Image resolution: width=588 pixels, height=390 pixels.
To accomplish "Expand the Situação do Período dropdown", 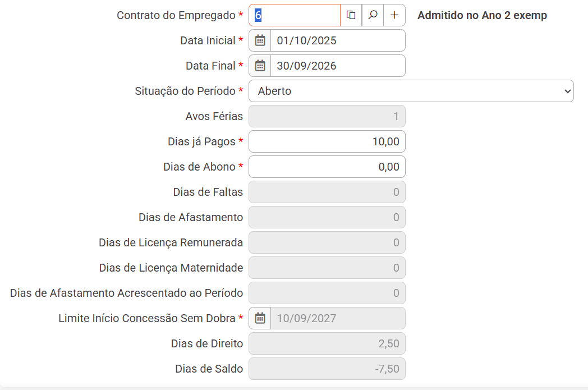I will [411, 91].
